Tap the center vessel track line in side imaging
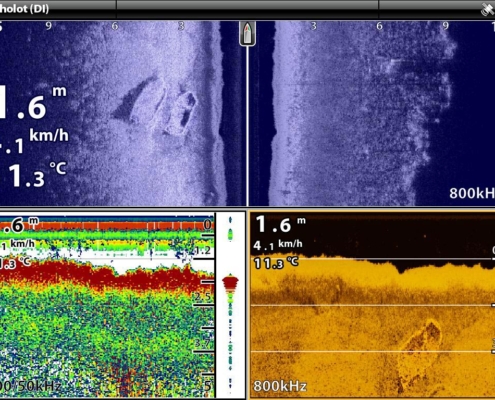495x400 pixels. (247, 126)
